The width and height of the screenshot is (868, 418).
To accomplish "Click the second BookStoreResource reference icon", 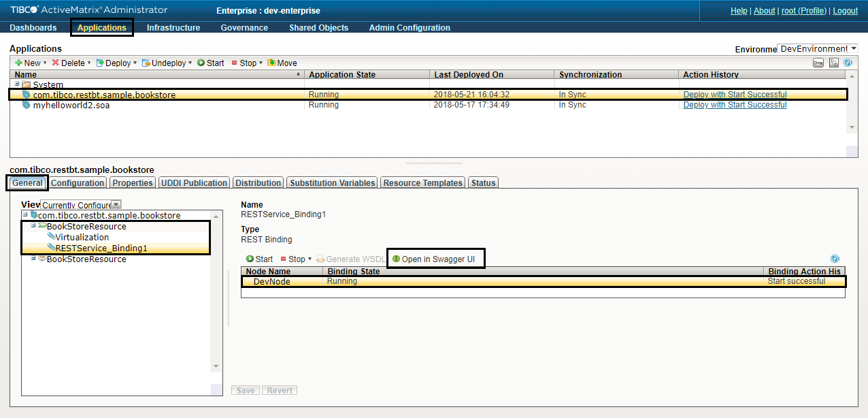I will pos(42,259).
